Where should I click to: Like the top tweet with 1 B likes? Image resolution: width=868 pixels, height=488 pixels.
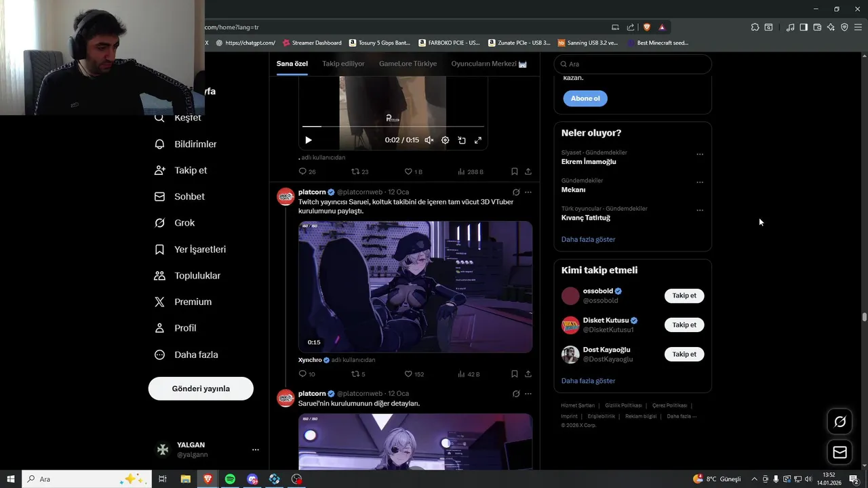point(413,172)
